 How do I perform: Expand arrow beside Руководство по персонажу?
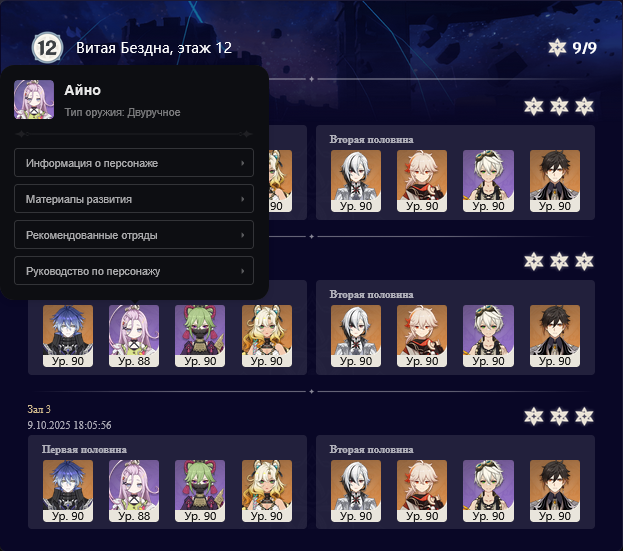(x=242, y=271)
